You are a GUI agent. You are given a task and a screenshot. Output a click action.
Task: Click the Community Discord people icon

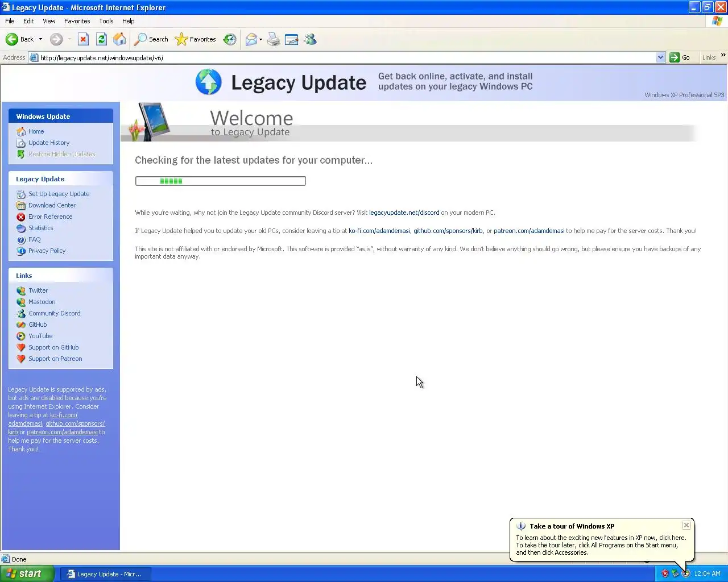point(21,313)
